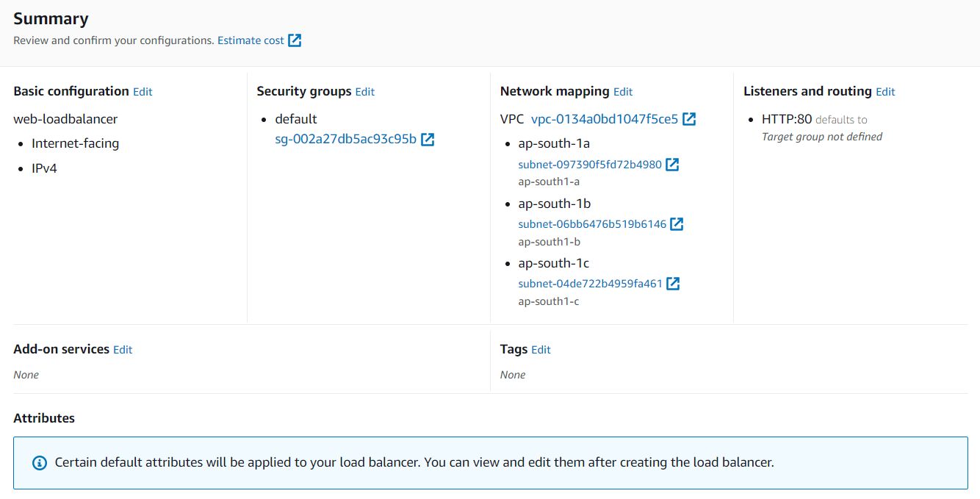Viewport: 980px width, 499px height.
Task: Click the Attributes heading
Action: [x=44, y=418]
